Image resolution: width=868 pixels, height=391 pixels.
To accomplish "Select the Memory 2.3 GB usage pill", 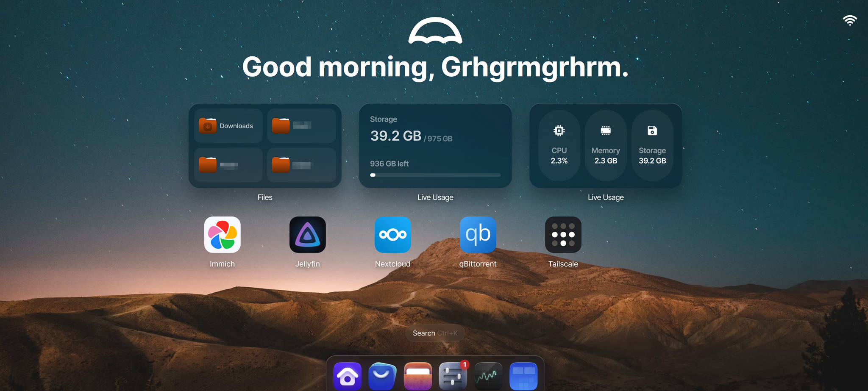I will [606, 146].
